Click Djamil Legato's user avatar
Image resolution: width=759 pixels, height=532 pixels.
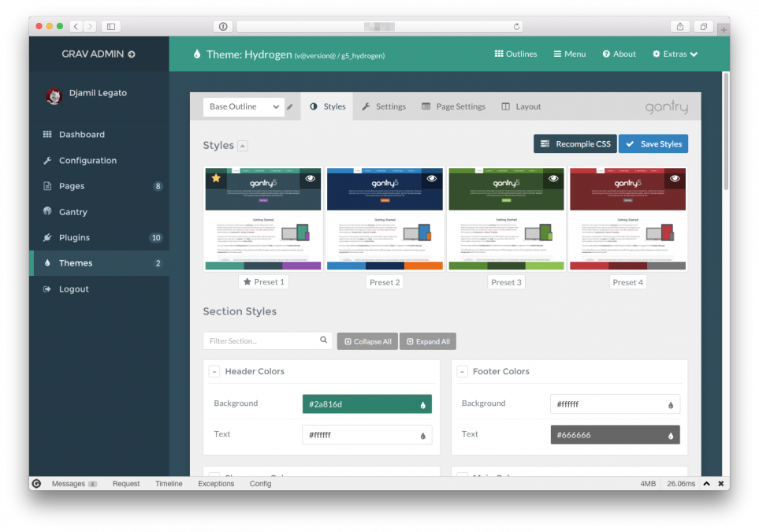[x=54, y=96]
